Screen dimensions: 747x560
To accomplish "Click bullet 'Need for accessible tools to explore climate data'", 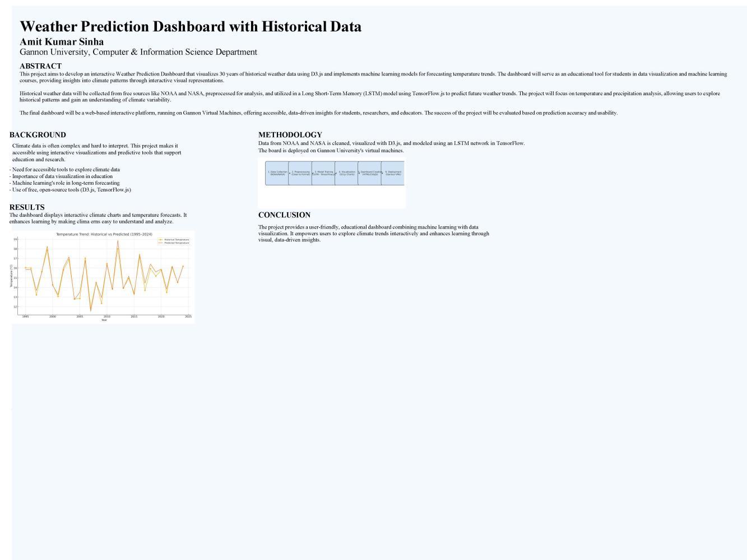I will point(64,170).
